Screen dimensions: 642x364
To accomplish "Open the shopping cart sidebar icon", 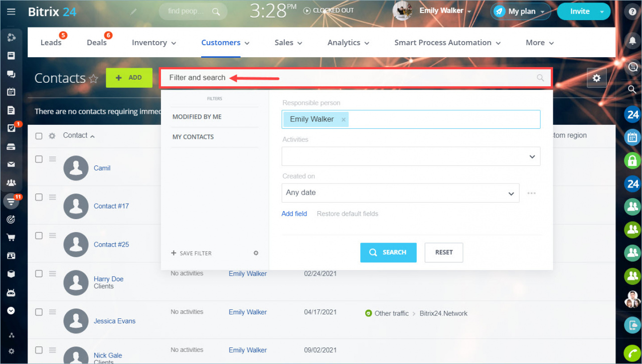I will pyautogui.click(x=11, y=238).
